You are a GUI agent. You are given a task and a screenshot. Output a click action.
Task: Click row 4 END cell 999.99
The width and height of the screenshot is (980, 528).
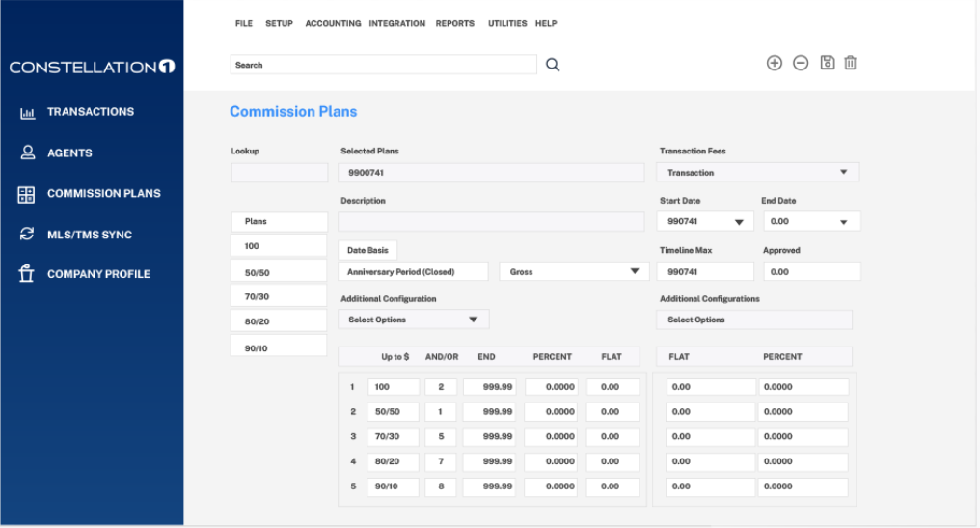pos(489,461)
